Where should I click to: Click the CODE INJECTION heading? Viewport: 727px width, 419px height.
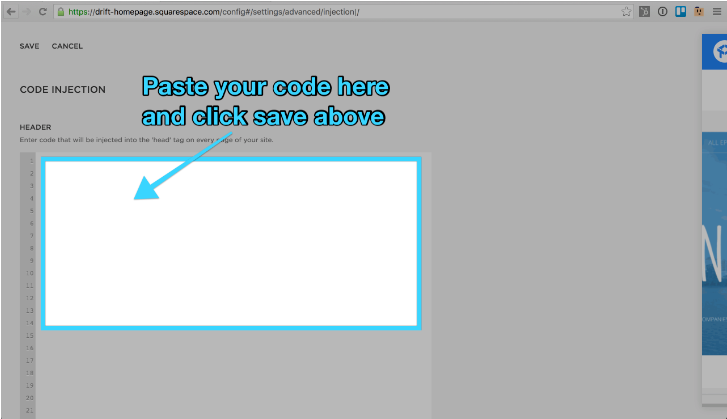[x=63, y=89]
